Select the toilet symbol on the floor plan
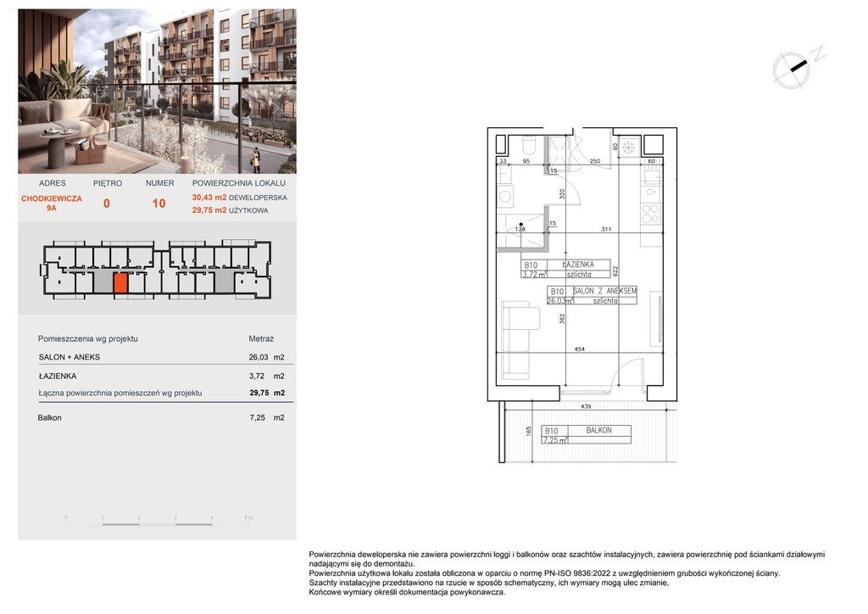868x614 pixels. pyautogui.click(x=528, y=146)
